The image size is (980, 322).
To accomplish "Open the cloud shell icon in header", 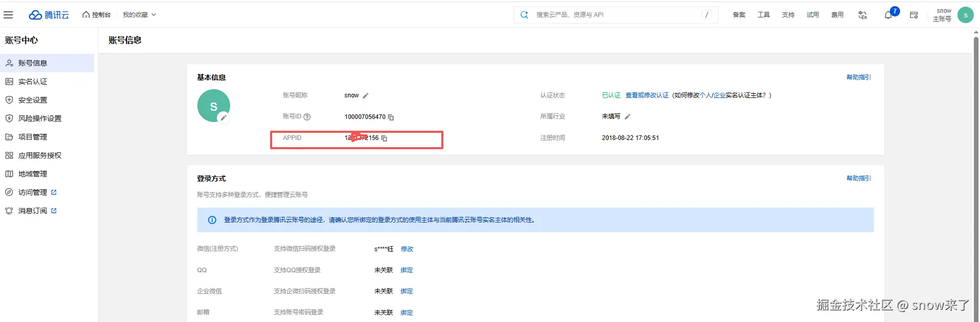I will tap(914, 15).
